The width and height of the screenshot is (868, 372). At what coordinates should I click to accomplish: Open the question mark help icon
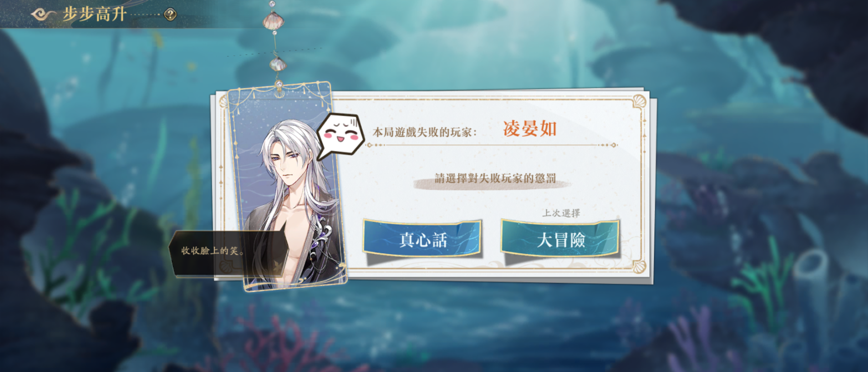[170, 14]
